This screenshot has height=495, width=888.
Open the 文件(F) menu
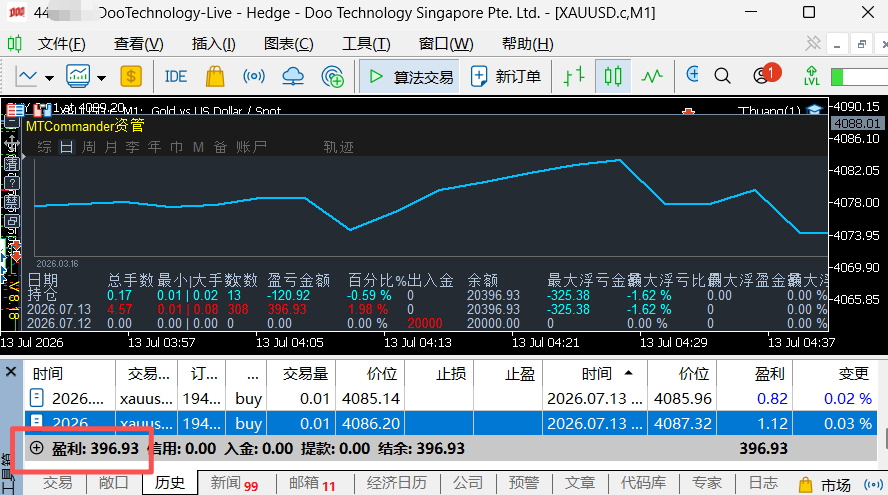tap(61, 44)
